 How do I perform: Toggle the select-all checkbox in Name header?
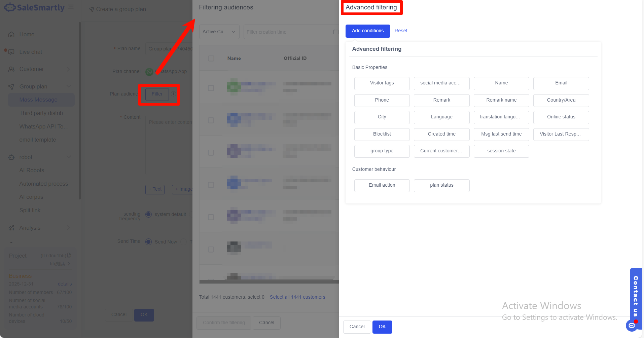click(x=211, y=59)
